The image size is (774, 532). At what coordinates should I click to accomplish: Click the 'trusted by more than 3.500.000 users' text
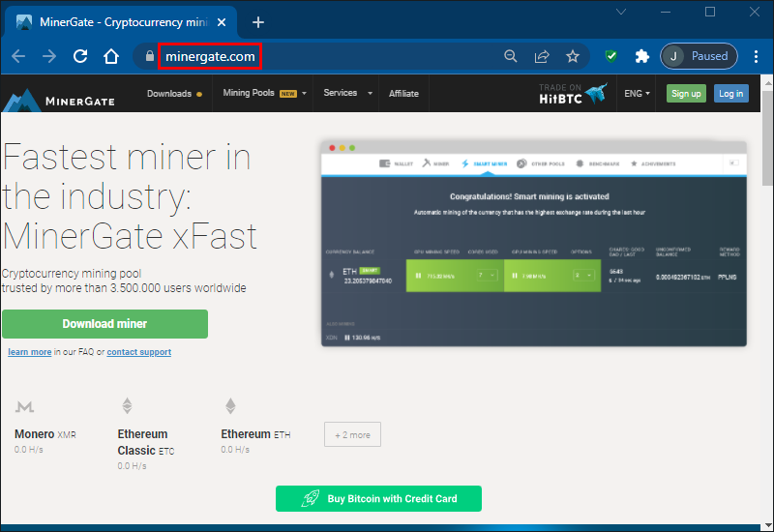[x=124, y=287]
